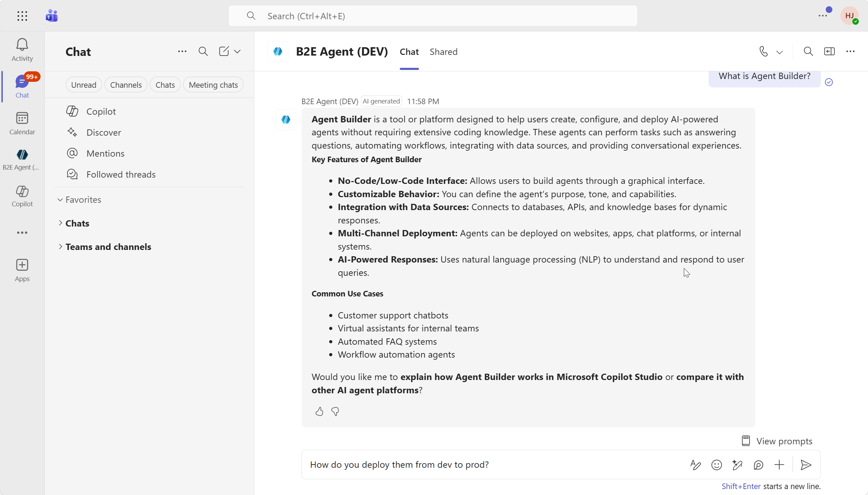Select Copilot in the left navigation rail
Screen dimensions: 868x495
(x=22, y=196)
